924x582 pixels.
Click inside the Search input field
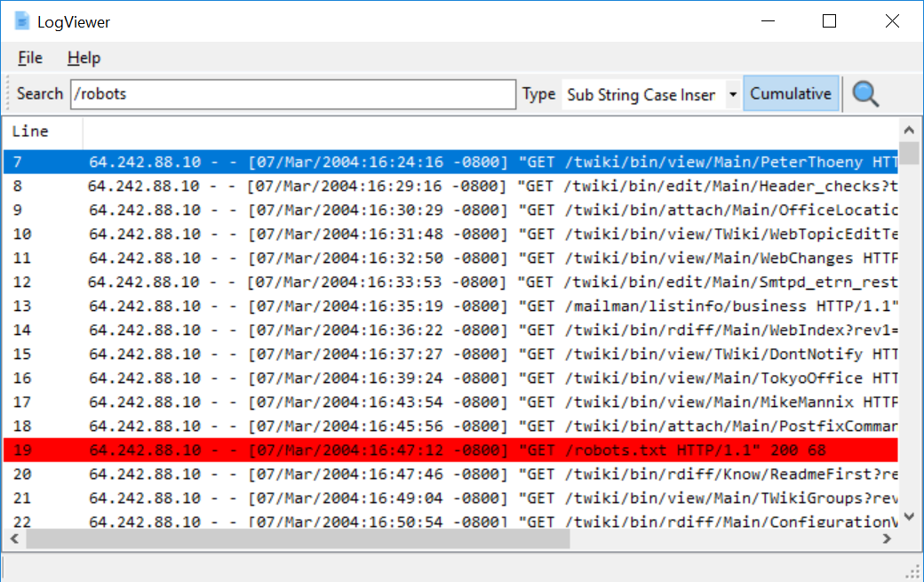pos(293,93)
